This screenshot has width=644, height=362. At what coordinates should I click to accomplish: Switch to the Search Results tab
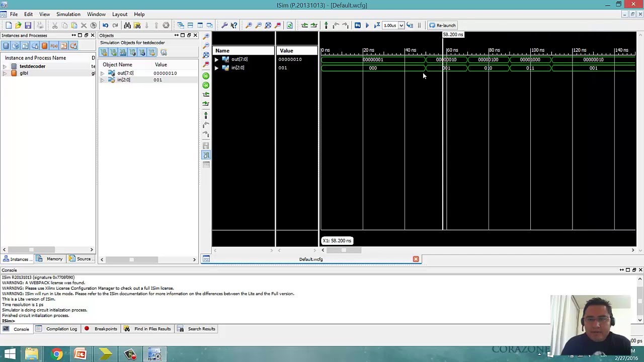(197, 329)
